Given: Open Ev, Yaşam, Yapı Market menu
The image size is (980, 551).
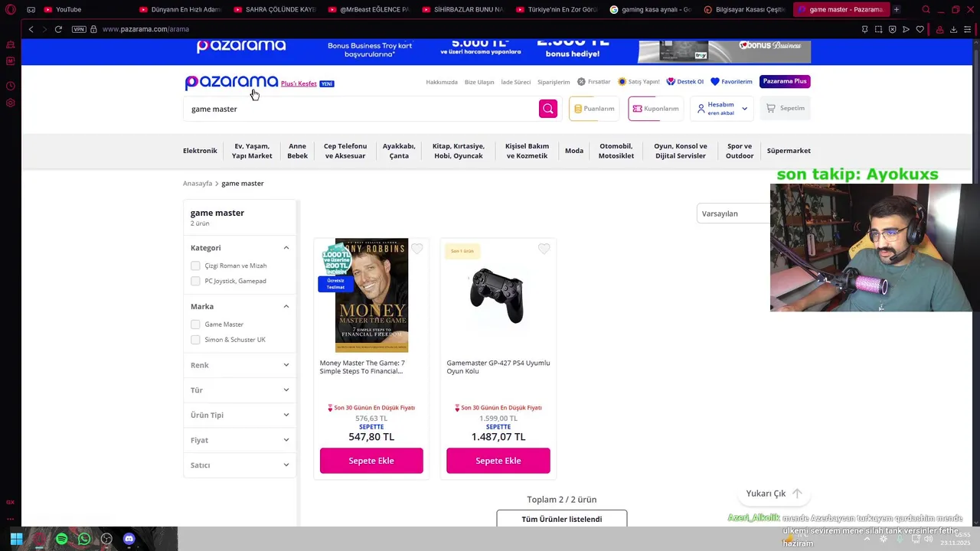Looking at the screenshot, I should [x=252, y=151].
